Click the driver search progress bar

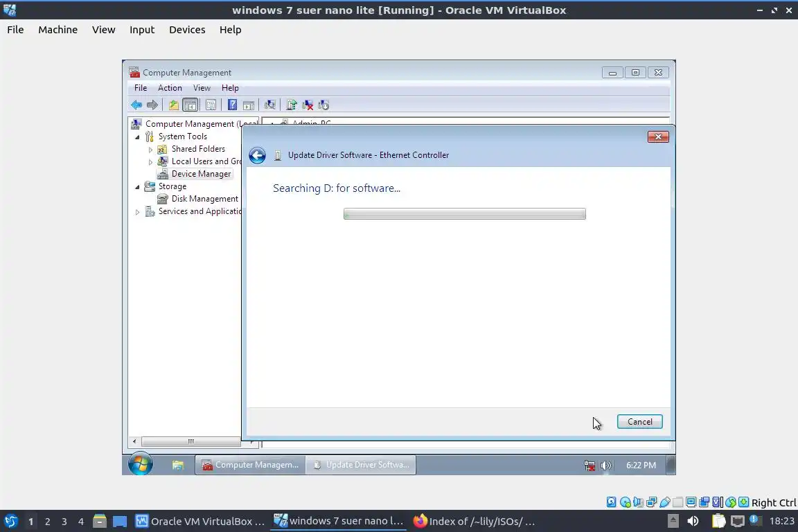click(x=465, y=214)
